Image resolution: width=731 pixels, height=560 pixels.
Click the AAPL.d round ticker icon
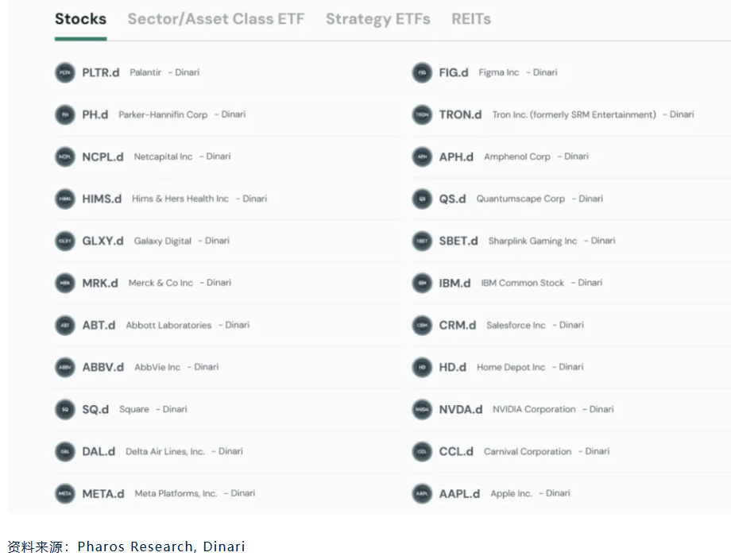click(x=422, y=494)
